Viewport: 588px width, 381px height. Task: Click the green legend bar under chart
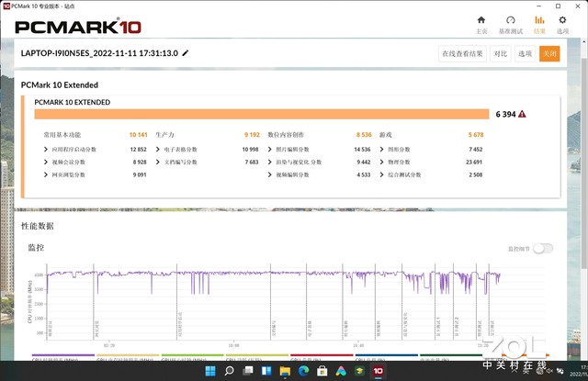point(192,354)
